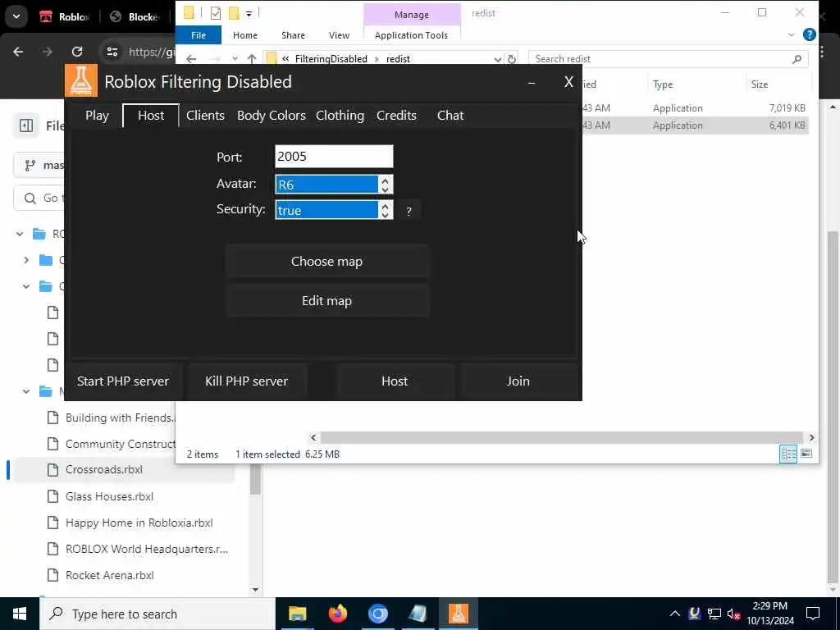Screen dimensions: 840x630
Task: Expand the collapsed folder under RO
Action: [25, 260]
